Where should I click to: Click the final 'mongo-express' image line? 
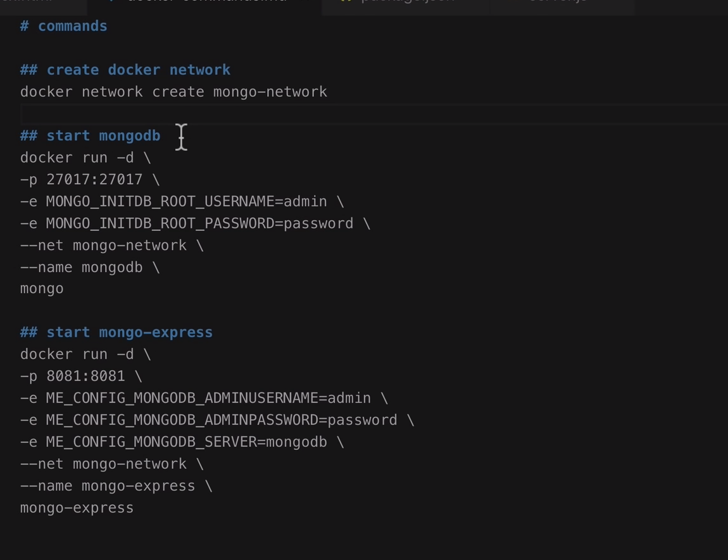click(x=77, y=508)
